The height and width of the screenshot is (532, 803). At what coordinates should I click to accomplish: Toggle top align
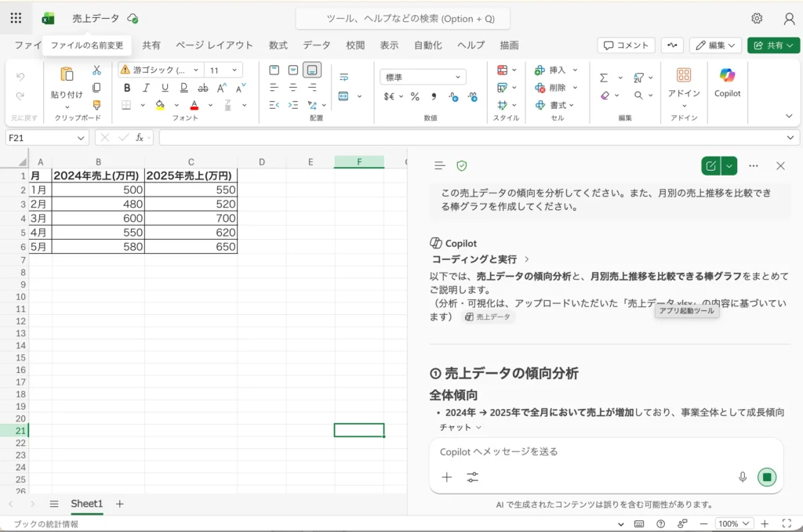point(274,70)
